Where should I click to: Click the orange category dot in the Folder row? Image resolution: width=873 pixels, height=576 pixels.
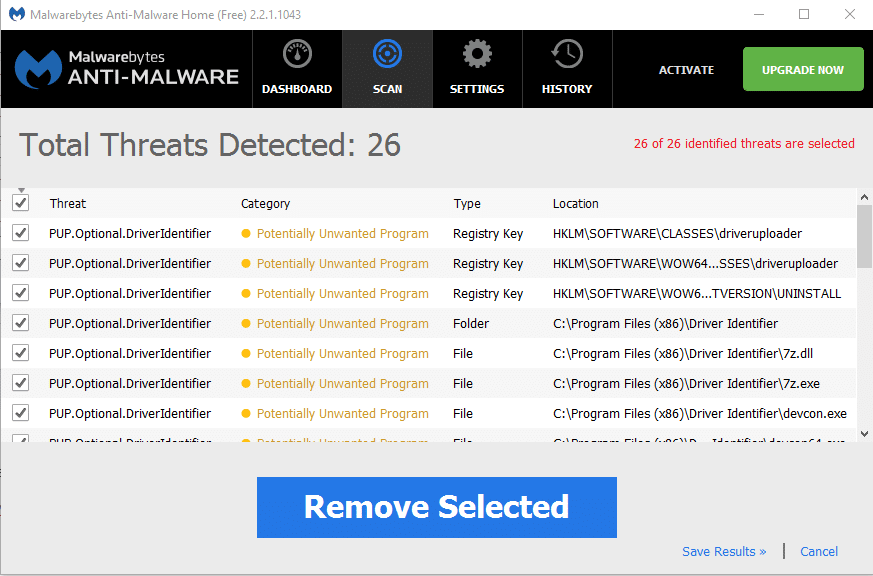246,323
